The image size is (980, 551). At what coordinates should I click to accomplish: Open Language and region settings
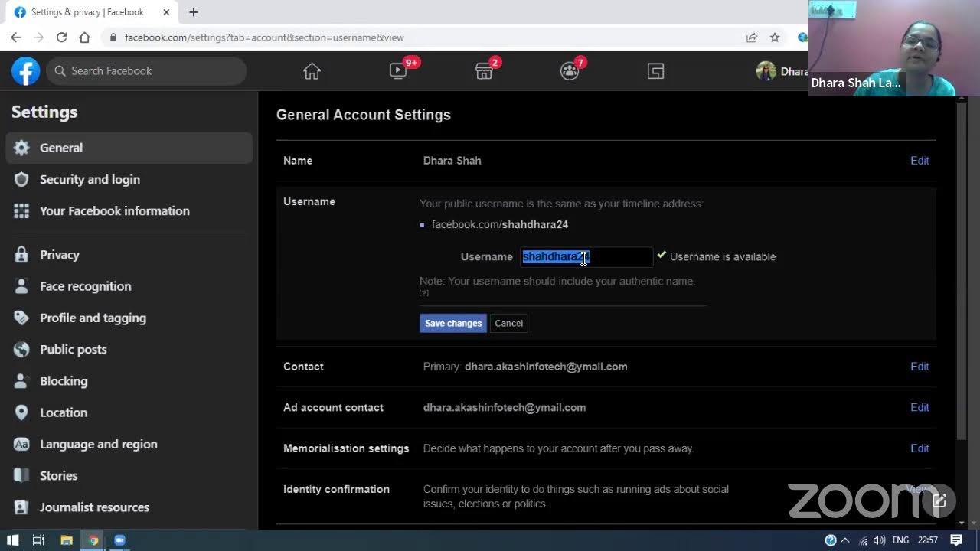(129, 444)
